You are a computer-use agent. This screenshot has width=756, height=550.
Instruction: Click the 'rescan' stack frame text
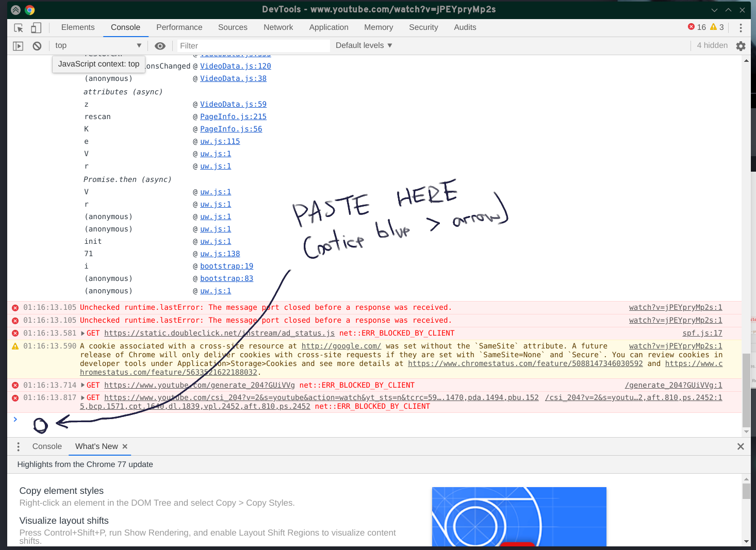[97, 117]
